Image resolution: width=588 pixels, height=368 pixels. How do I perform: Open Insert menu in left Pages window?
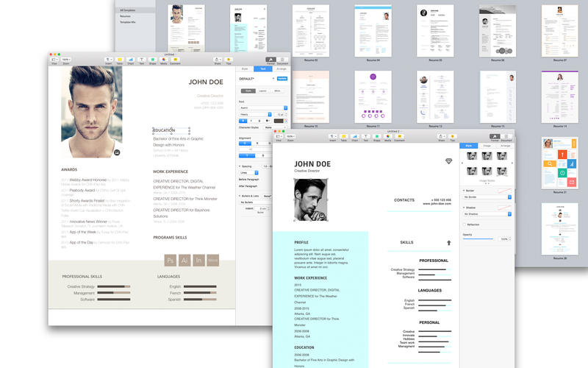(108, 60)
